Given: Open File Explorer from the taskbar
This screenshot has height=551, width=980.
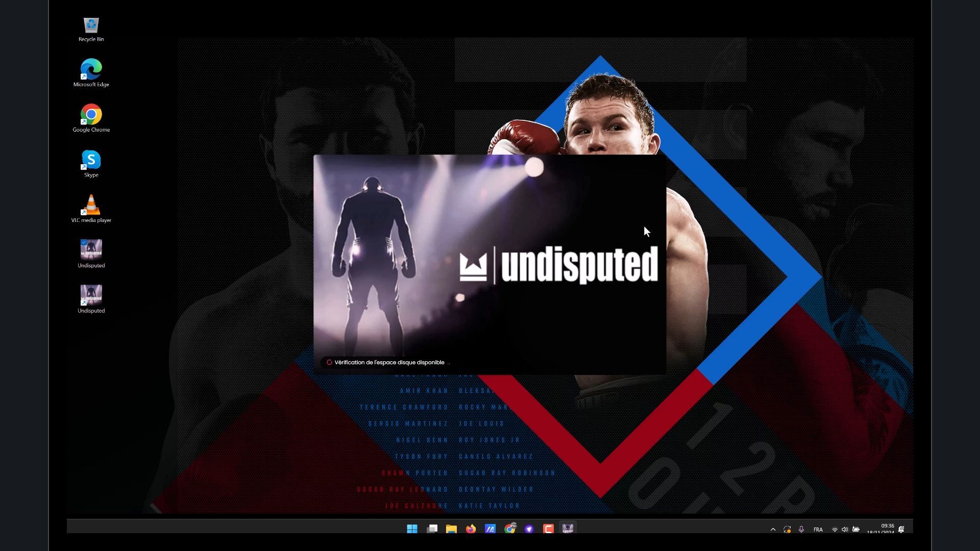Looking at the screenshot, I should pyautogui.click(x=451, y=529).
